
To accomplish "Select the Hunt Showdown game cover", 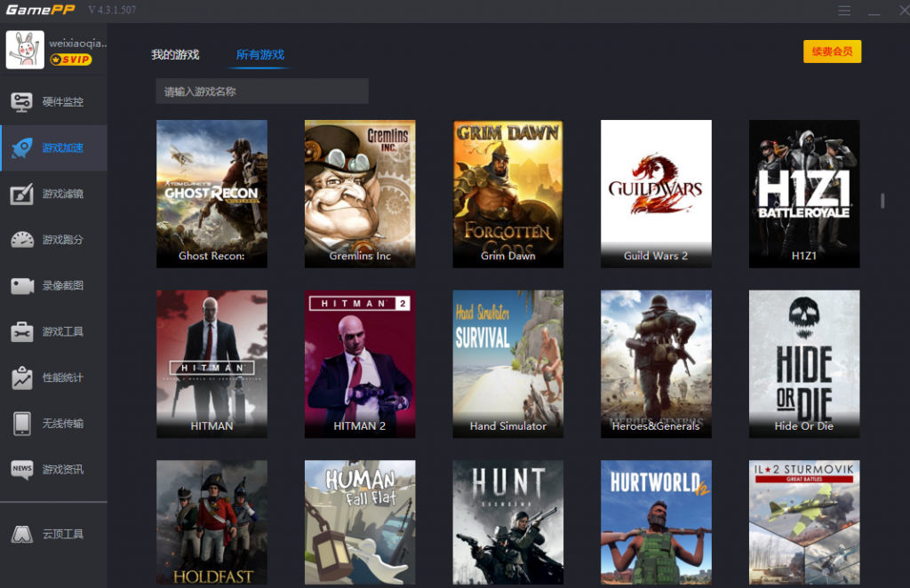I will (x=507, y=522).
